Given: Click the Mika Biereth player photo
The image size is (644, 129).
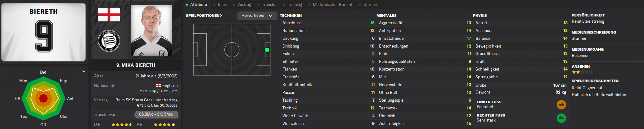Looking at the screenshot, I should coord(151,30).
